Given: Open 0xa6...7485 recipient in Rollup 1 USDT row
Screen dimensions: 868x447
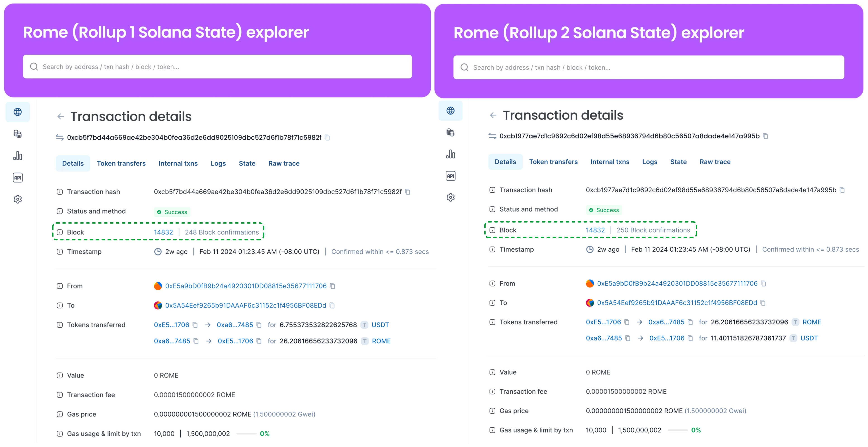Looking at the screenshot, I should 235,325.
